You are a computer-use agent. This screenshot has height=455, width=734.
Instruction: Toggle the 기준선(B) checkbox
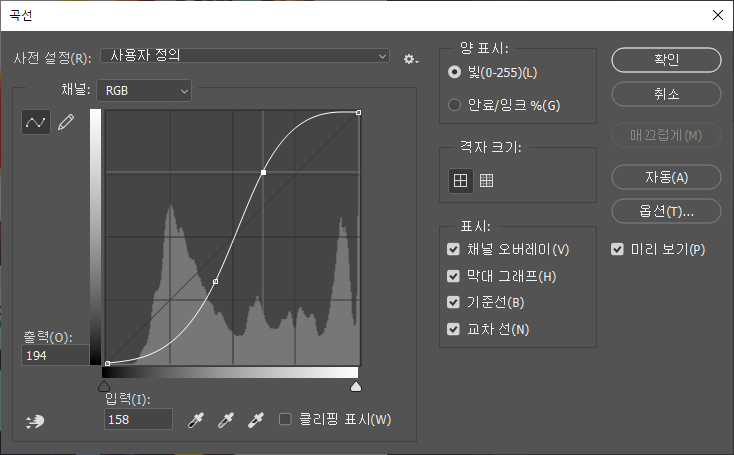453,302
